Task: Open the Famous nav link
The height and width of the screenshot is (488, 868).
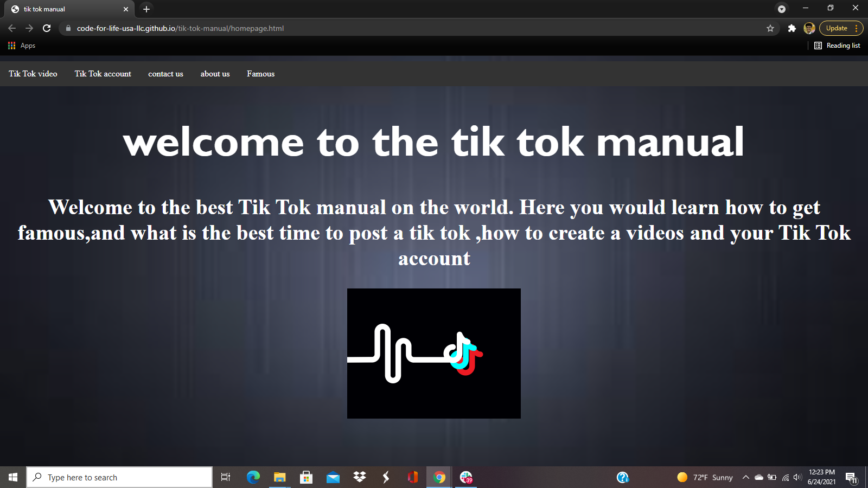Action: point(260,74)
